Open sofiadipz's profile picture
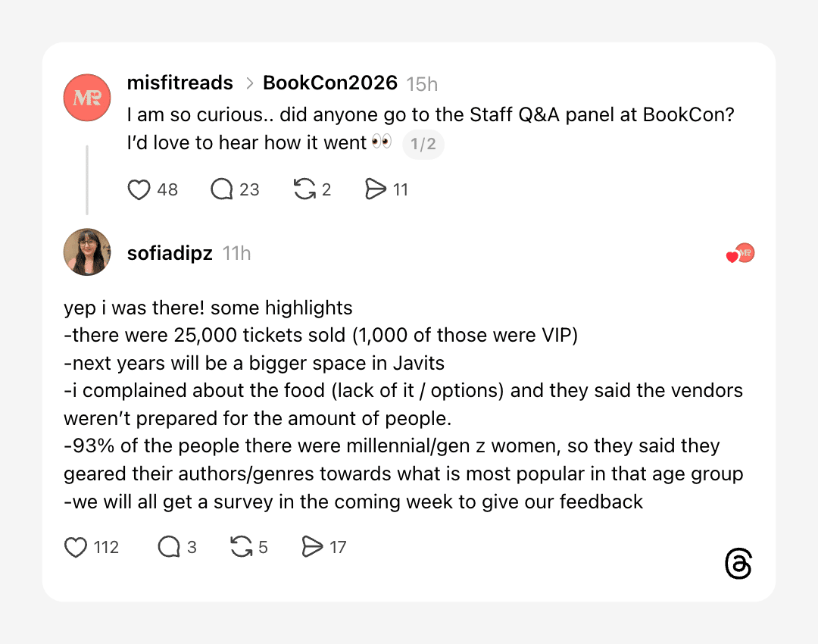Image resolution: width=818 pixels, height=644 pixels. [88, 252]
